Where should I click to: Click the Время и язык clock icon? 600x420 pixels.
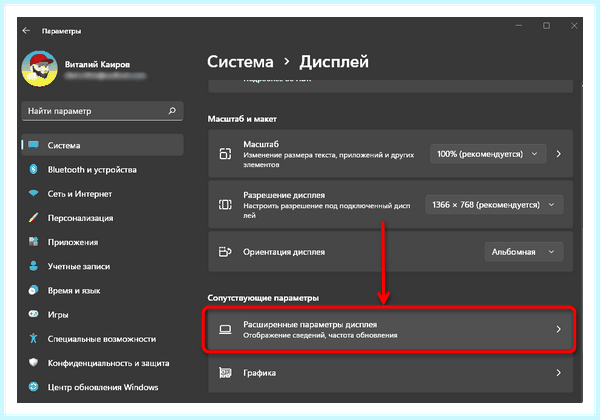[x=33, y=290]
